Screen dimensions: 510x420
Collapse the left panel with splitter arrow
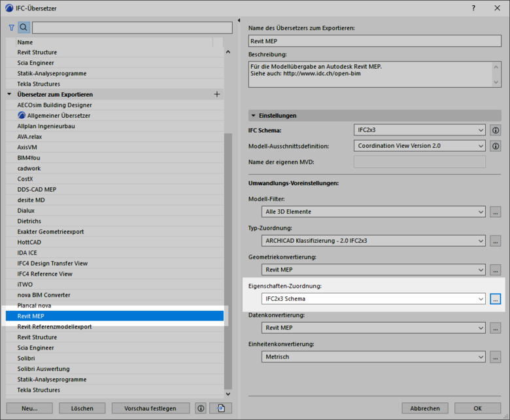239,20
